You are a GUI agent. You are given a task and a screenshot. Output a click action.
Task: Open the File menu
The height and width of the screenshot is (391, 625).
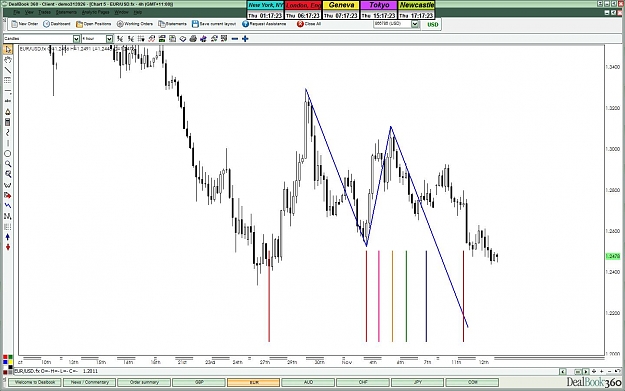[16, 12]
